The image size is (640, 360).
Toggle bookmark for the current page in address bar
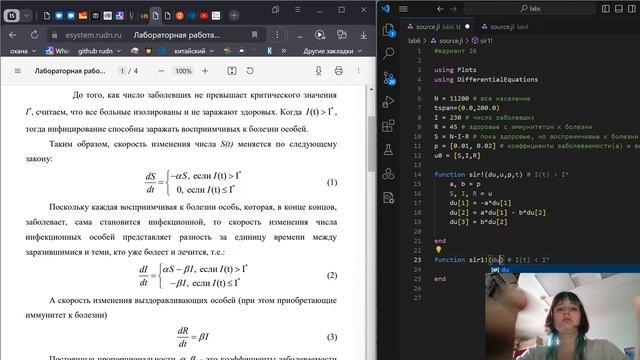pyautogui.click(x=255, y=35)
